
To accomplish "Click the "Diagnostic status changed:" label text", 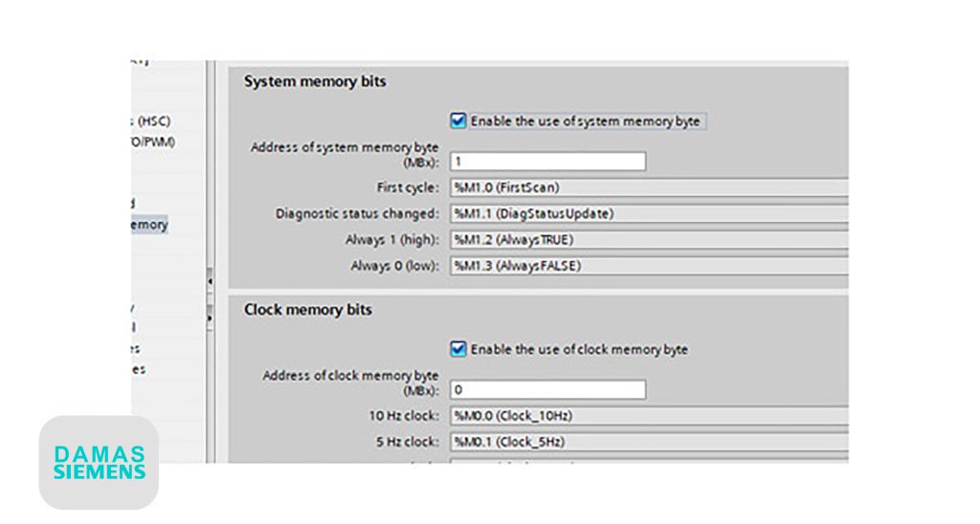I will pos(357,213).
